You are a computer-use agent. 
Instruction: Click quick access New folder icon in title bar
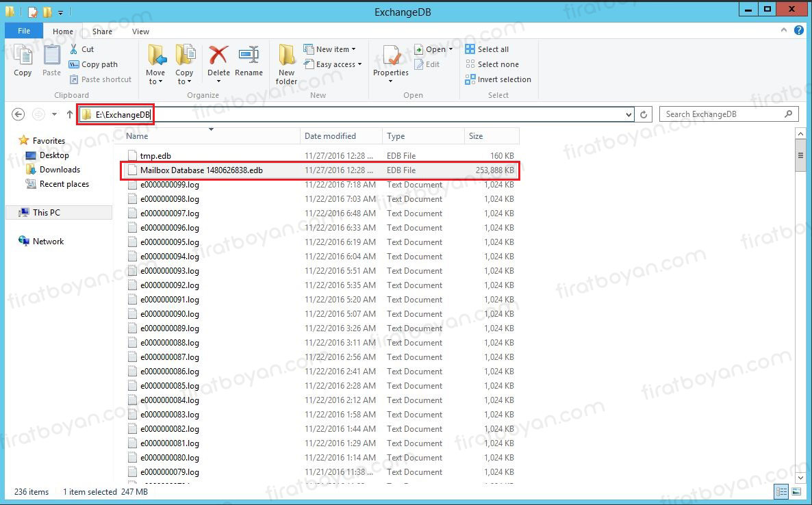click(47, 12)
